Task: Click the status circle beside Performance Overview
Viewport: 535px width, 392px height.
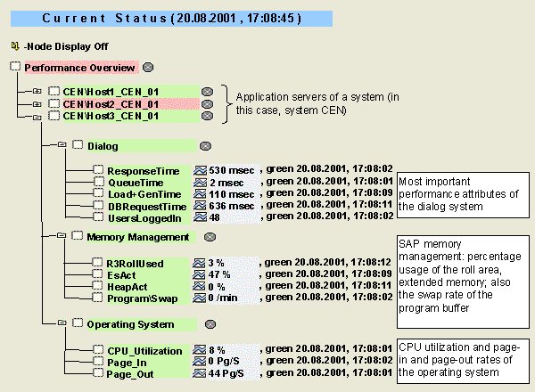Action: tap(148, 67)
